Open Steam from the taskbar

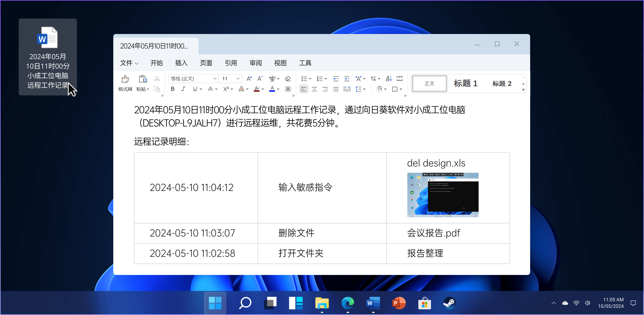point(449,303)
